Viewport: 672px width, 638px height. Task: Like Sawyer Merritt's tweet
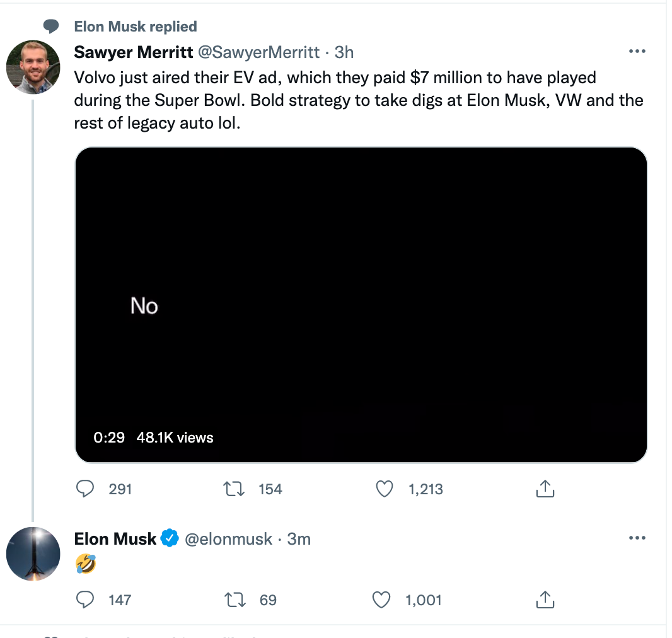385,489
